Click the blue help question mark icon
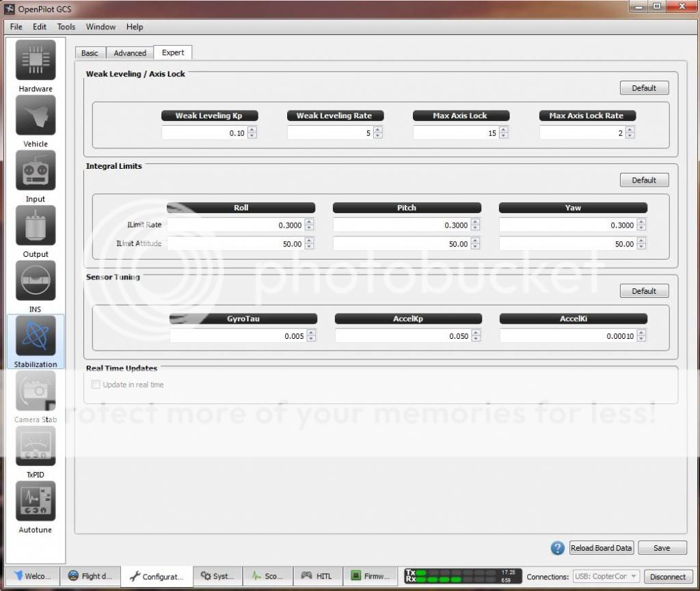 (558, 548)
